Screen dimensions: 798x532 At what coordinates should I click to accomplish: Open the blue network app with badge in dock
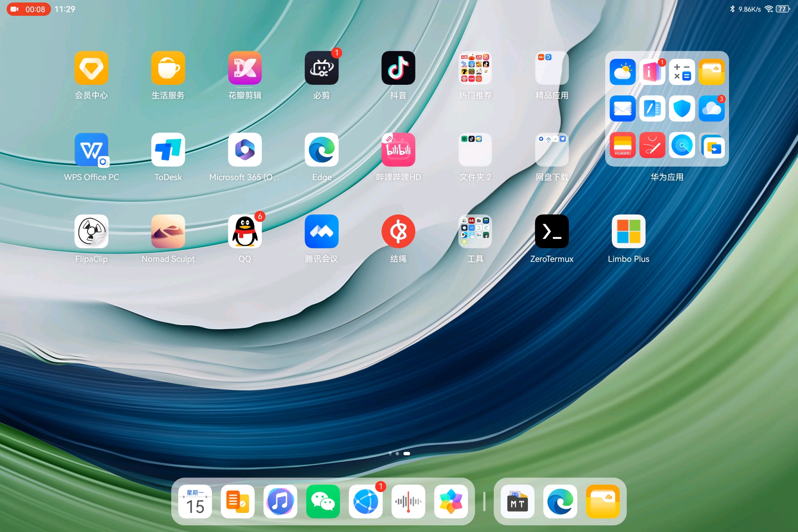tap(366, 501)
